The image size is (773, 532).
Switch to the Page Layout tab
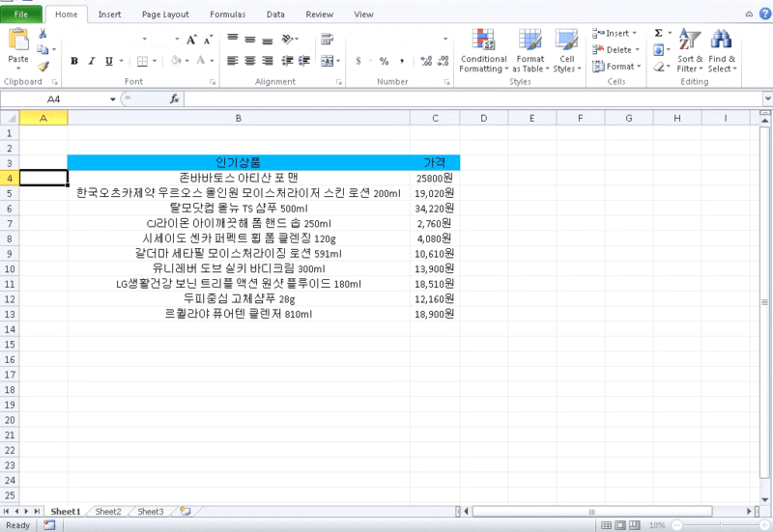coord(165,14)
